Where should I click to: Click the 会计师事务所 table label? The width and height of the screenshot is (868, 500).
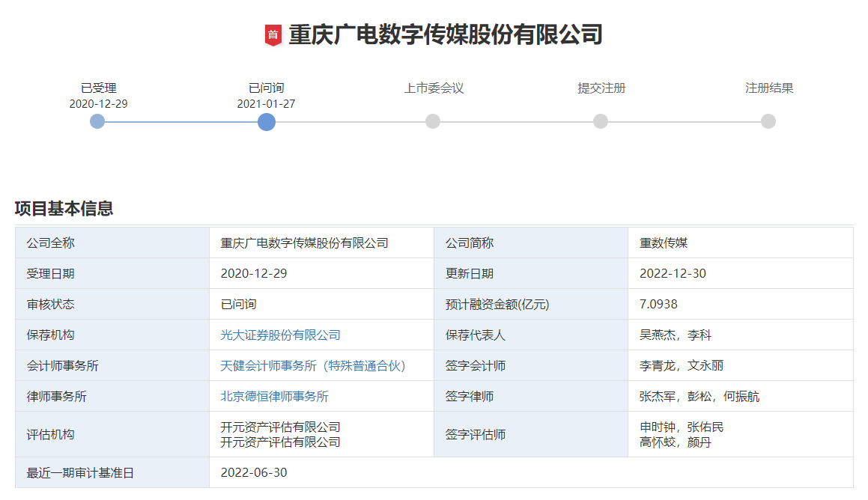[x=63, y=365]
